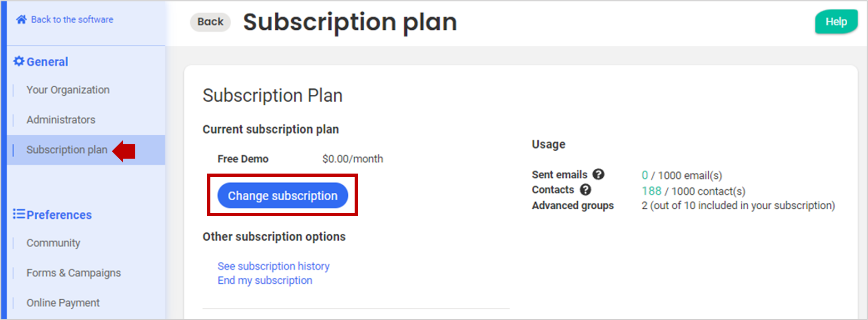
Task: Click the 188 contacts count
Action: coord(651,191)
